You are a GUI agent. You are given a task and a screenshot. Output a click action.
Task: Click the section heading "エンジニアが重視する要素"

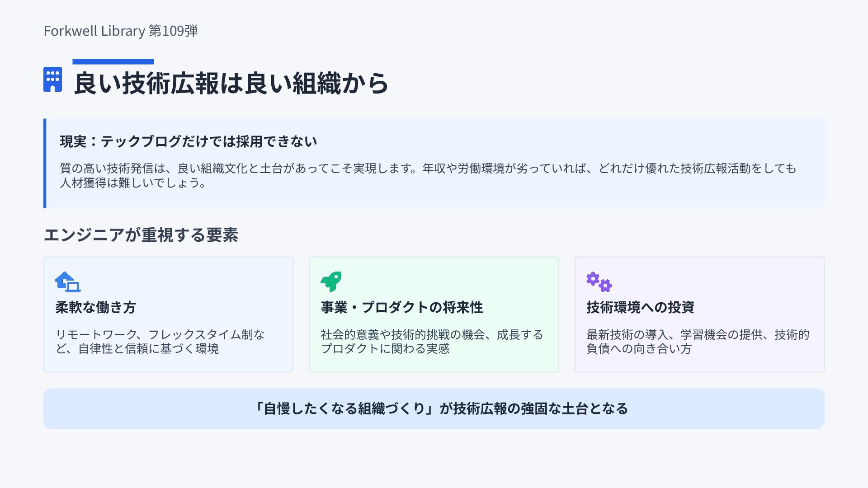click(x=141, y=235)
